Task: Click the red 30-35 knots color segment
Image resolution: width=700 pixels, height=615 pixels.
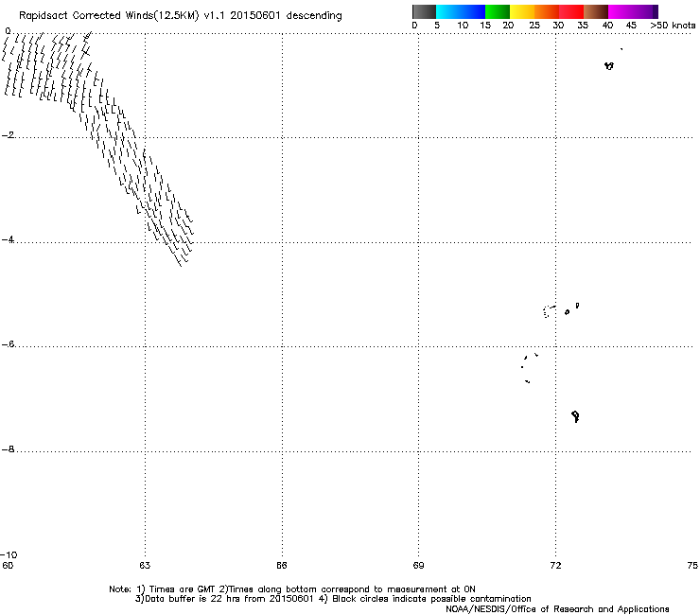Action: point(571,11)
